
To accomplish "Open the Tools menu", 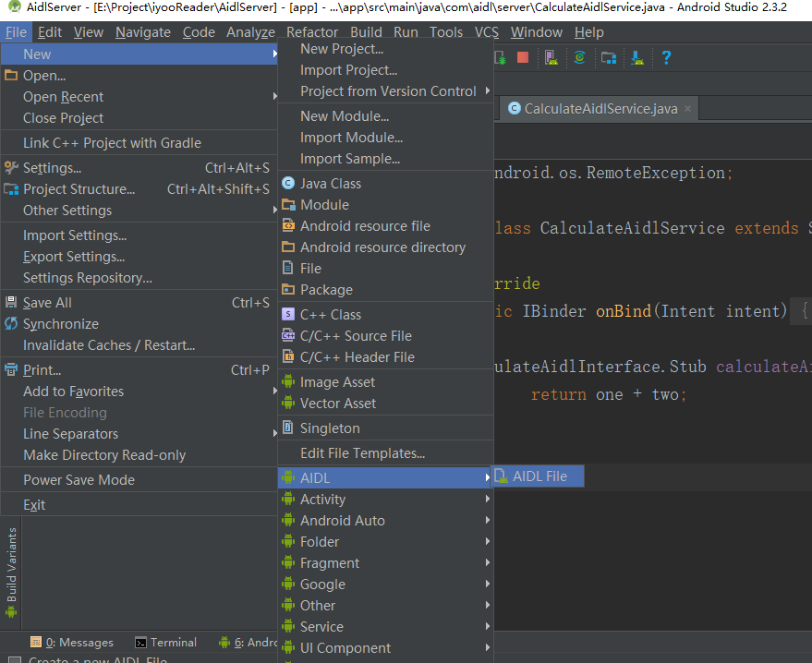I will point(446,32).
